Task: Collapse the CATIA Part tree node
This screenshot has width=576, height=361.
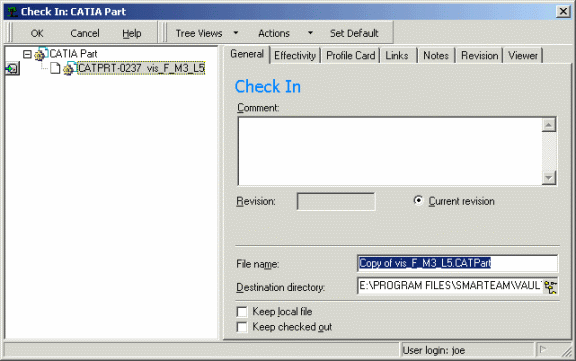Action: pos(27,54)
